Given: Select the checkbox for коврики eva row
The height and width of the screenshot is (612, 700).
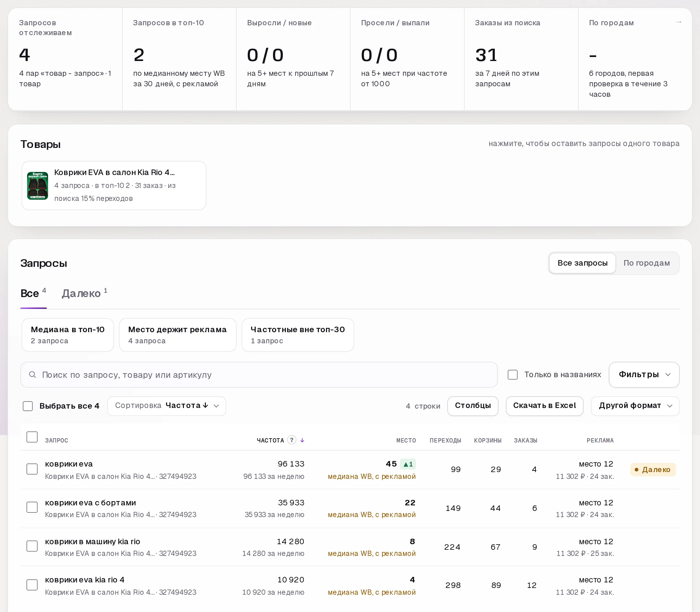Looking at the screenshot, I should (32, 469).
